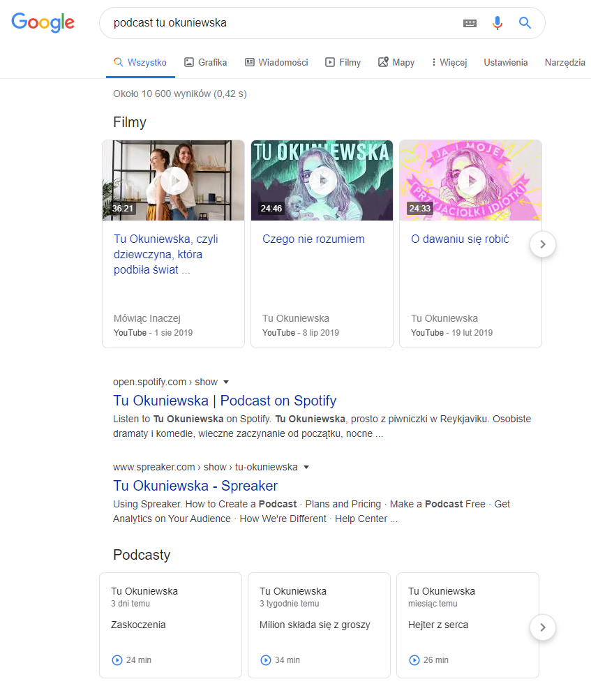Click into the search query field

click(x=279, y=23)
